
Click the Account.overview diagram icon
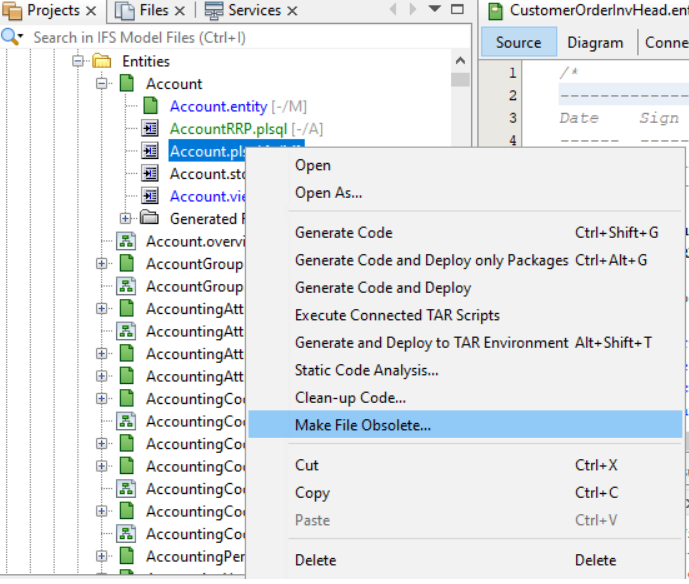(126, 241)
